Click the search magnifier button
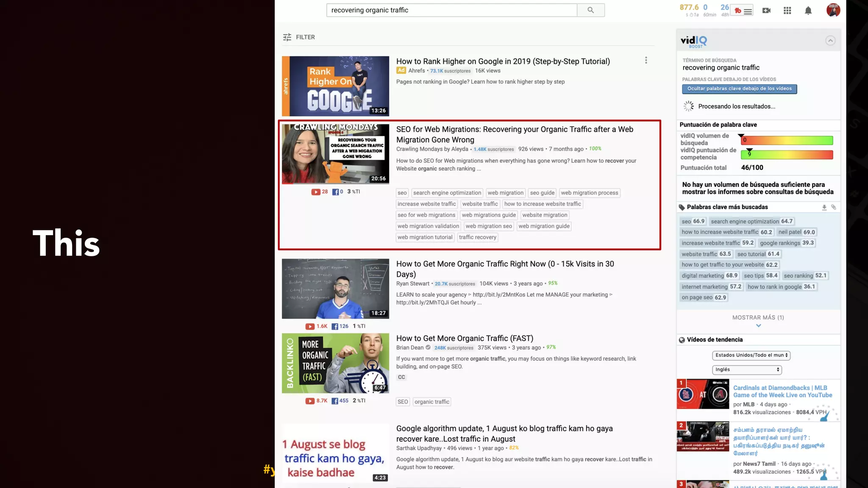This screenshot has height=488, width=868. tap(591, 10)
